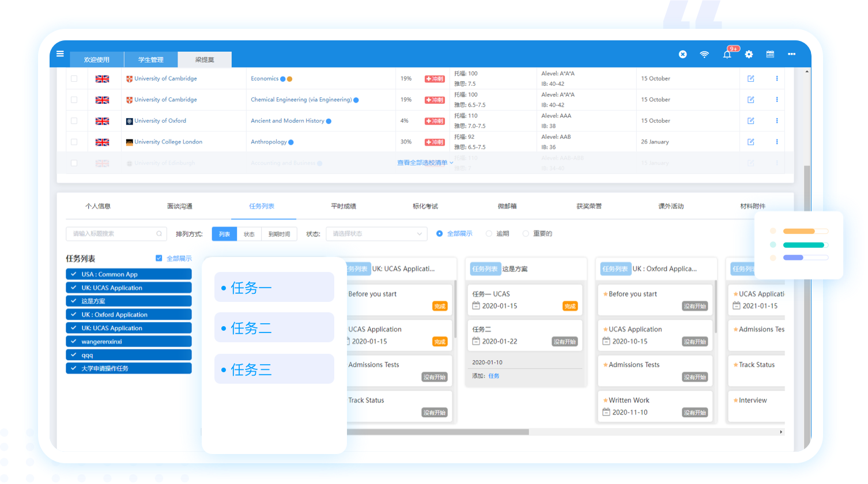The image size is (868, 484).
Task: Open the three-dot overflow menu in header
Action: (x=791, y=54)
